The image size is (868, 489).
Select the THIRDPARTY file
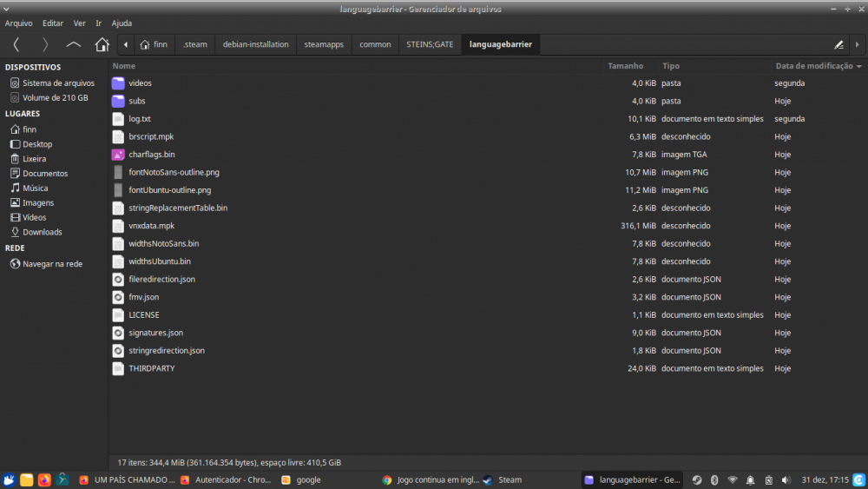point(151,368)
